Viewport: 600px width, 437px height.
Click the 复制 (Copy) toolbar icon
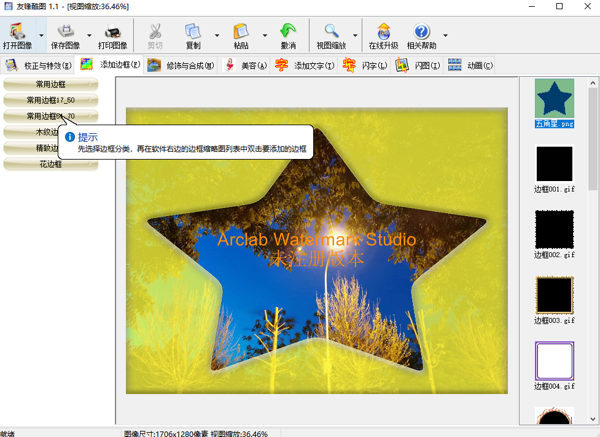point(193,33)
